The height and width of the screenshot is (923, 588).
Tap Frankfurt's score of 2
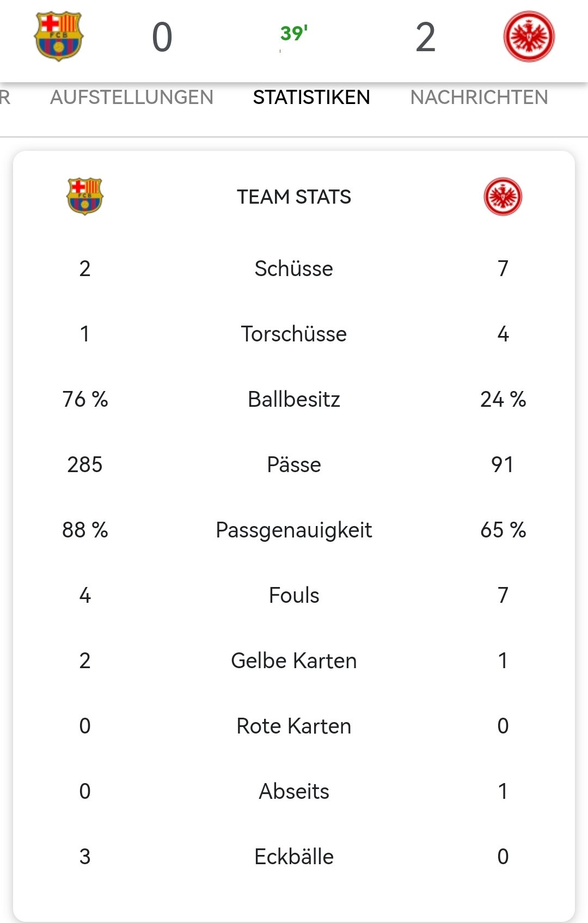pos(426,38)
